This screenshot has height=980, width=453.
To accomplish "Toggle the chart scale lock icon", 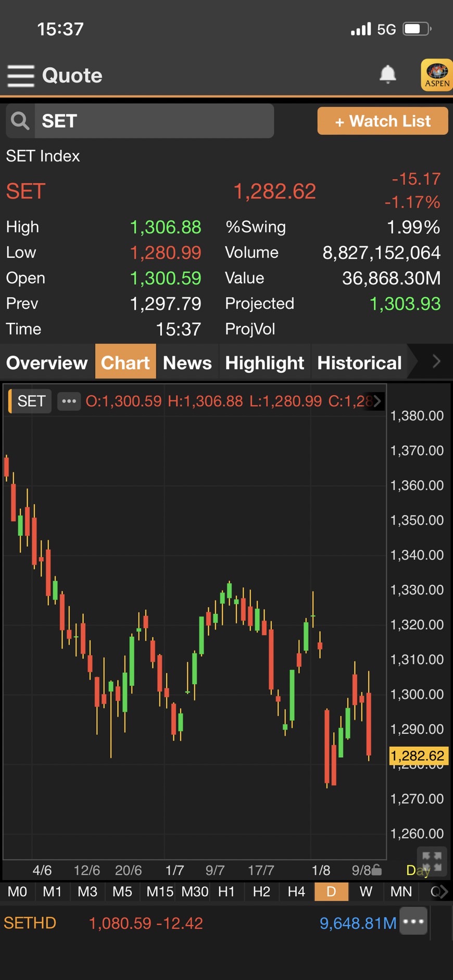I will 377,870.
